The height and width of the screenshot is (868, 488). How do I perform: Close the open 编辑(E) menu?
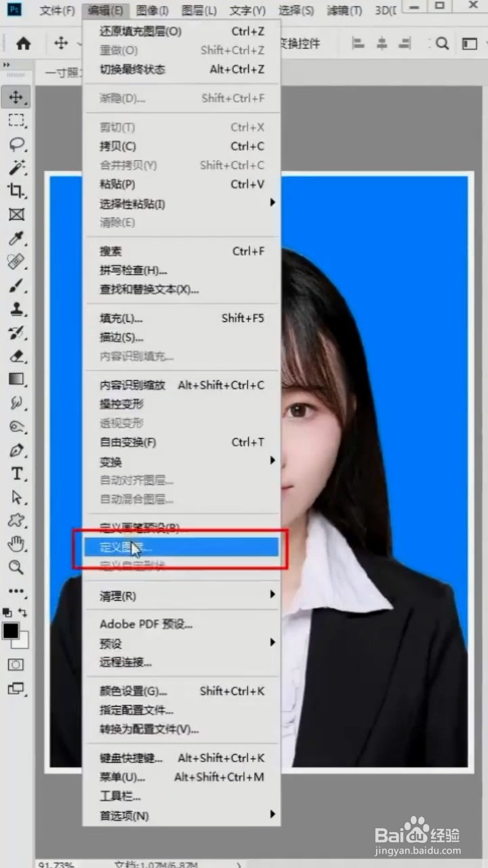coord(106,11)
